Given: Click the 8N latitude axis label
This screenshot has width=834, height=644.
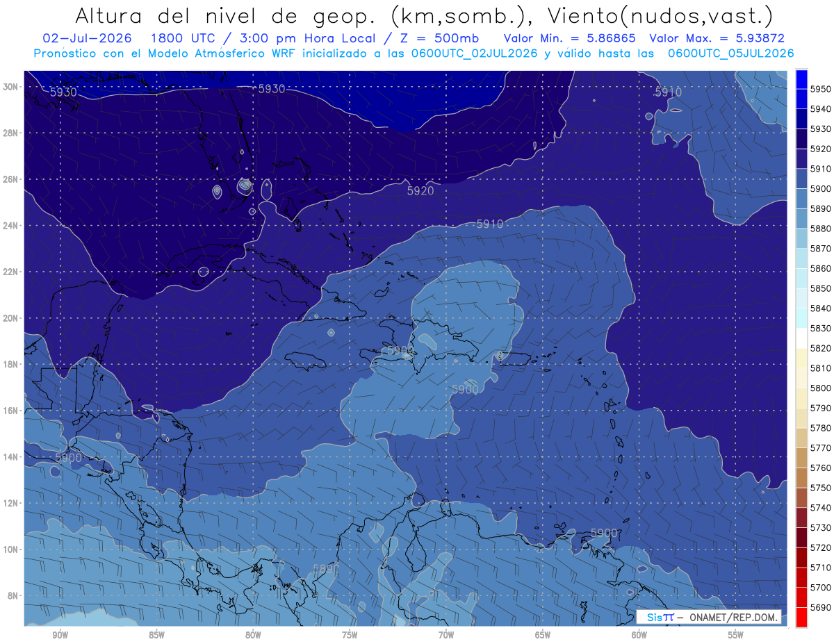Looking at the screenshot, I should pyautogui.click(x=13, y=596).
